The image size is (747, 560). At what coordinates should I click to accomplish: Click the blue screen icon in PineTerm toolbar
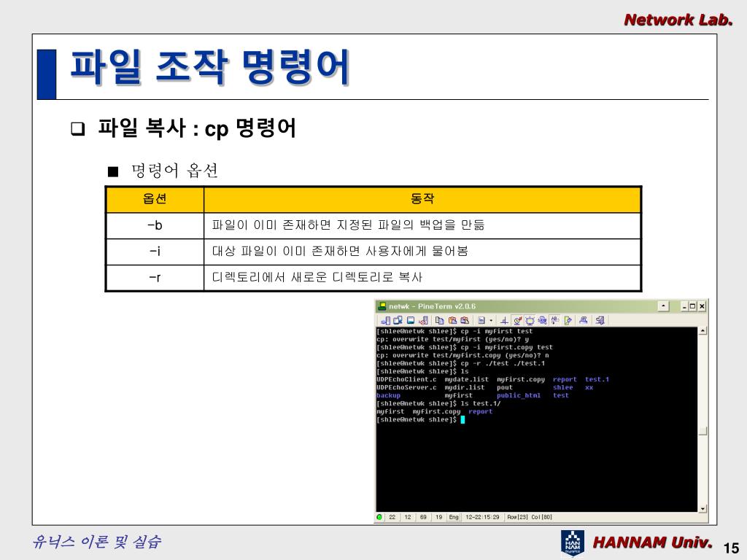coord(411,321)
